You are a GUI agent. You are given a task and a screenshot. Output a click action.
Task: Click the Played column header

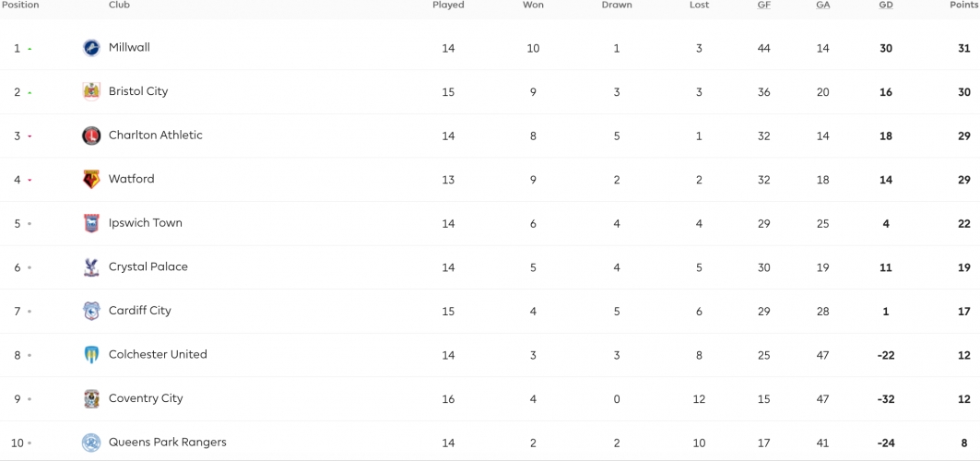[x=448, y=5]
